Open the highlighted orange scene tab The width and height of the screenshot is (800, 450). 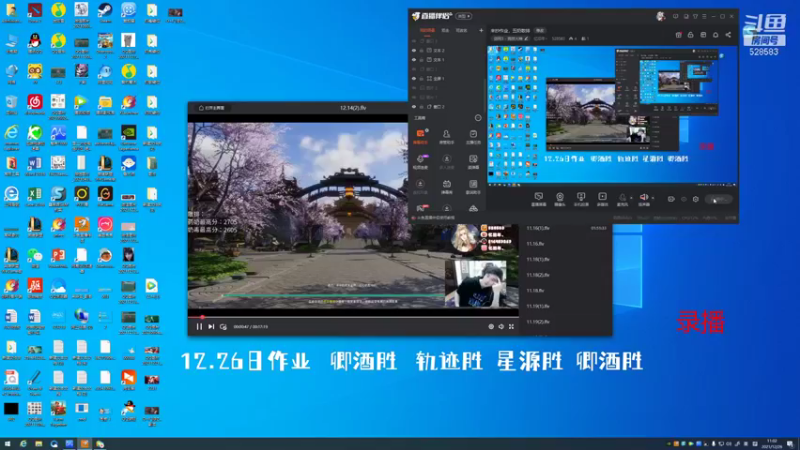click(x=427, y=31)
